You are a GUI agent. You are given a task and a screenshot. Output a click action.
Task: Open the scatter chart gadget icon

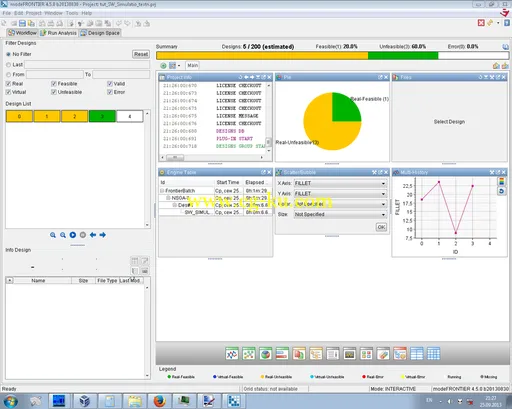[x=249, y=354]
